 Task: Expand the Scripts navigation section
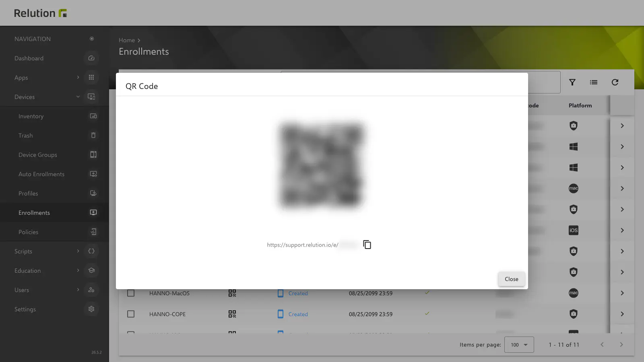[78, 251]
